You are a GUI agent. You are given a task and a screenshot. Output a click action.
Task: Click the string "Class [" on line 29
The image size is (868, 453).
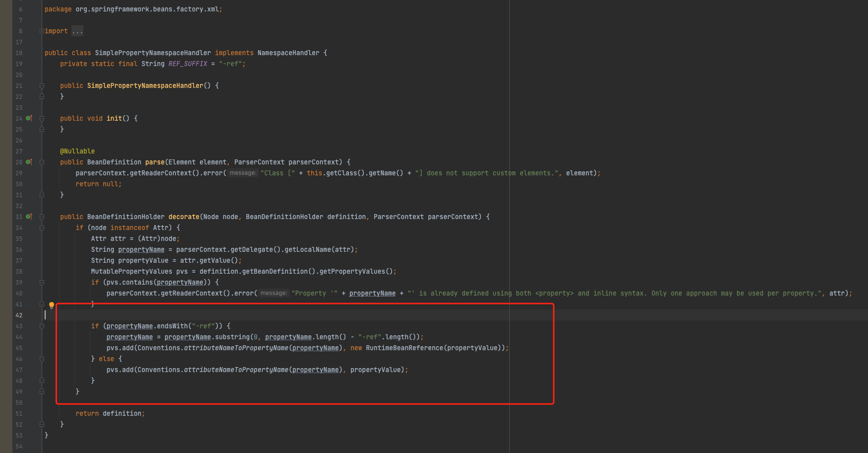[278, 173]
